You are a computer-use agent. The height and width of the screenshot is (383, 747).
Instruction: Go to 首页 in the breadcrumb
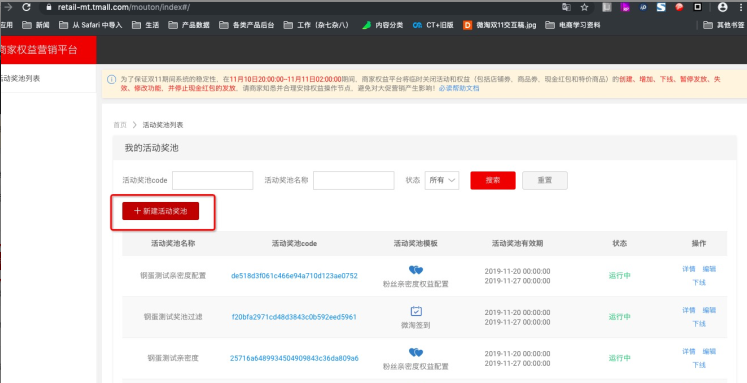pyautogui.click(x=120, y=125)
